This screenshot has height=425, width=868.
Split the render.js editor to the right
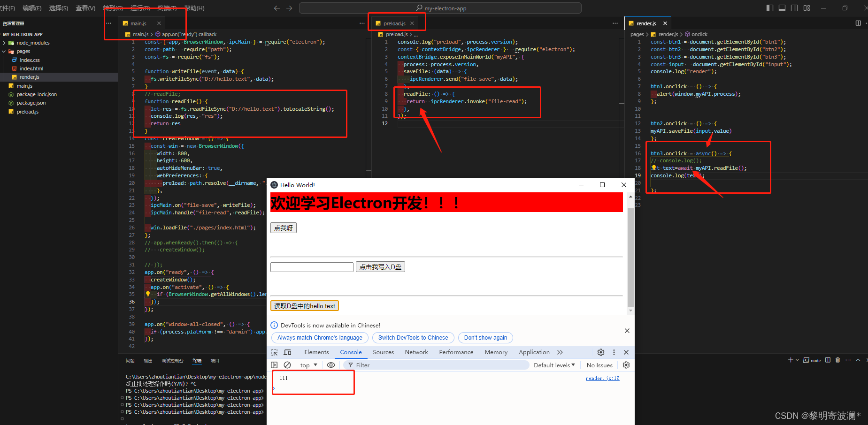[858, 23]
